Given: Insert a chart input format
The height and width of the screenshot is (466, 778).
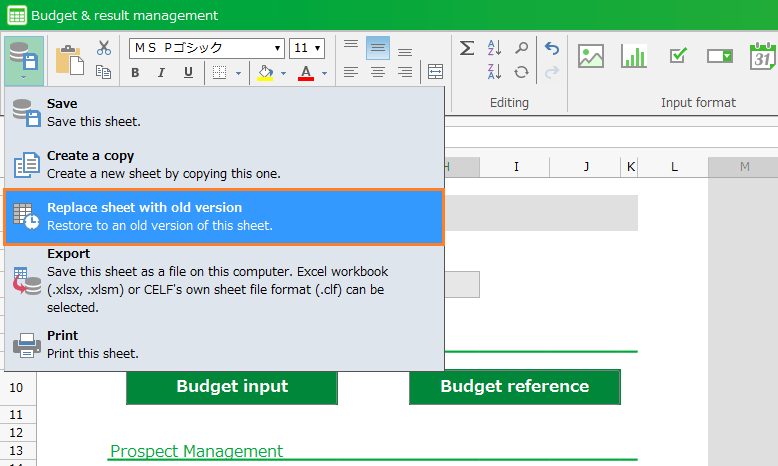Looking at the screenshot, I should pyautogui.click(x=634, y=57).
